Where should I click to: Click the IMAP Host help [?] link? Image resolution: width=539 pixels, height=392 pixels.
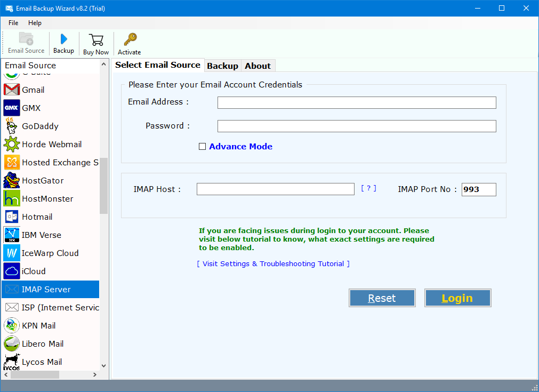[x=368, y=188]
